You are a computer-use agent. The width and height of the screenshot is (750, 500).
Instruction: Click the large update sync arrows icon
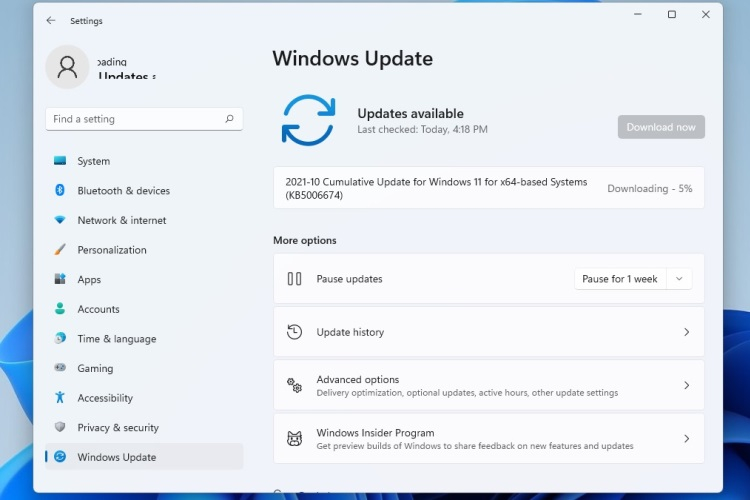tap(309, 120)
